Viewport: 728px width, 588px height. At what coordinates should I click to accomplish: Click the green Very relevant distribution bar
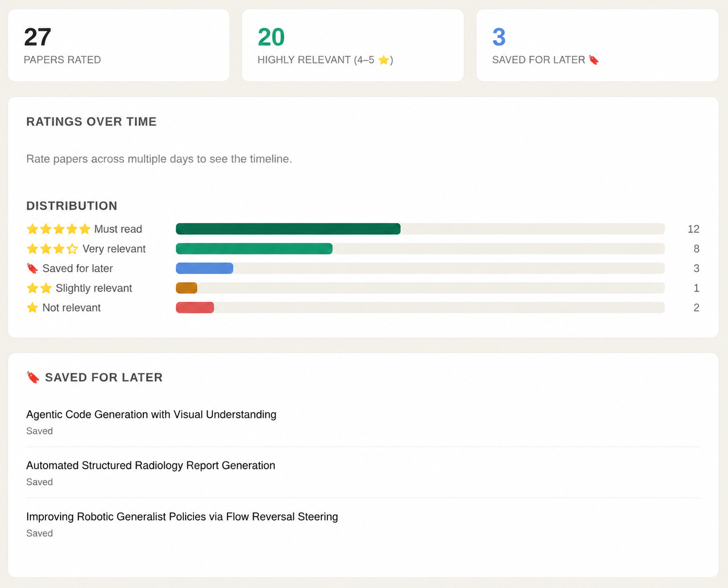click(x=254, y=248)
